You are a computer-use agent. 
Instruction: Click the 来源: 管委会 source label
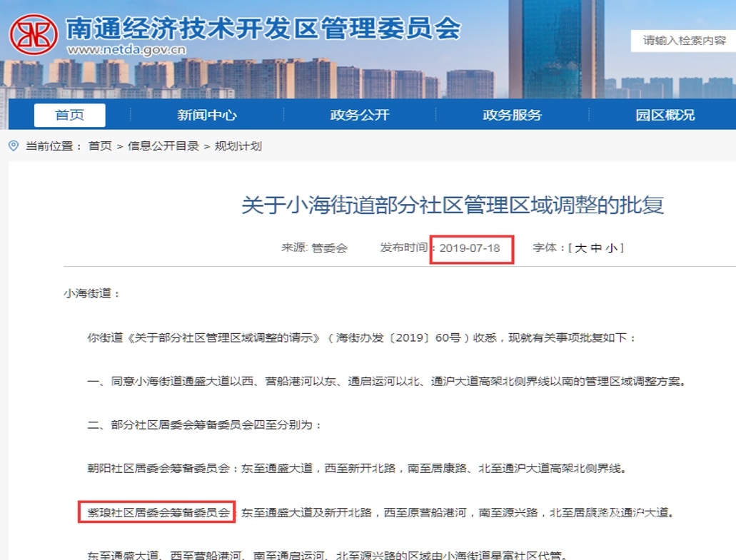[314, 248]
